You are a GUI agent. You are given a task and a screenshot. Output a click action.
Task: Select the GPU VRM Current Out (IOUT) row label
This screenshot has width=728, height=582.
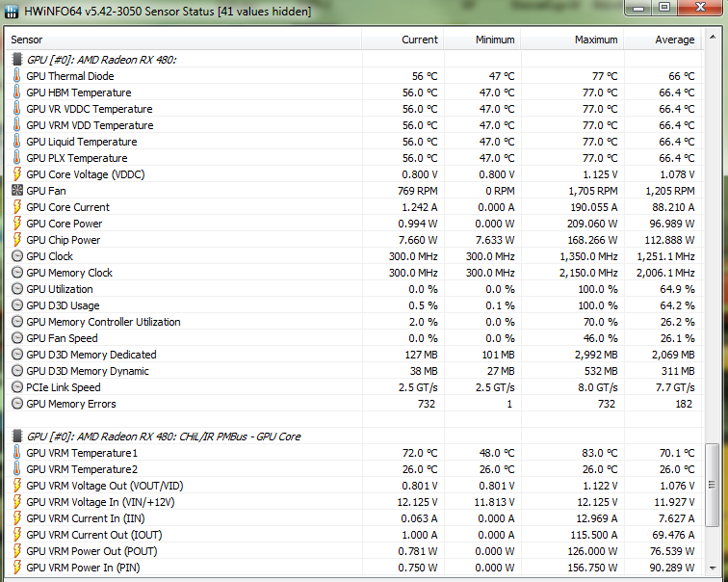pos(94,535)
